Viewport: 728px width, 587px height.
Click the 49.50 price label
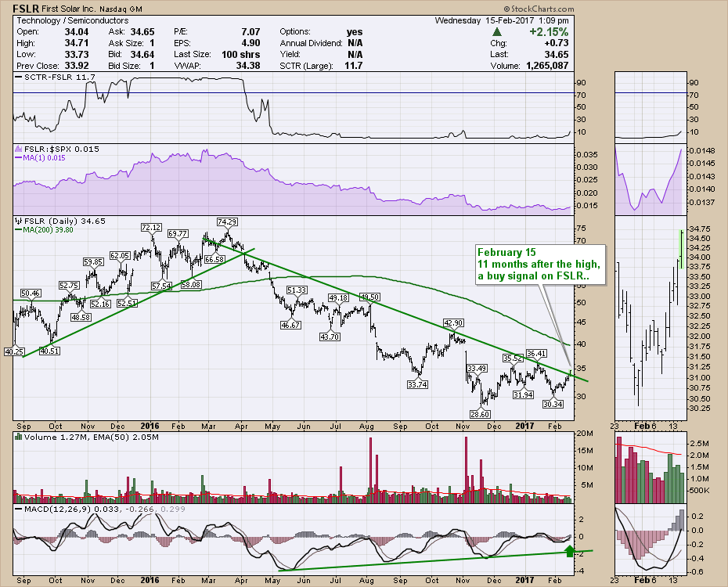370,297
